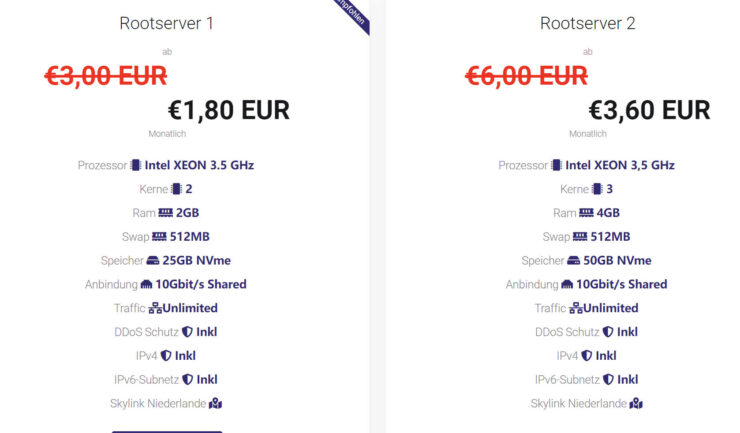Click the 50GB NVMe storage text

[x=617, y=261]
